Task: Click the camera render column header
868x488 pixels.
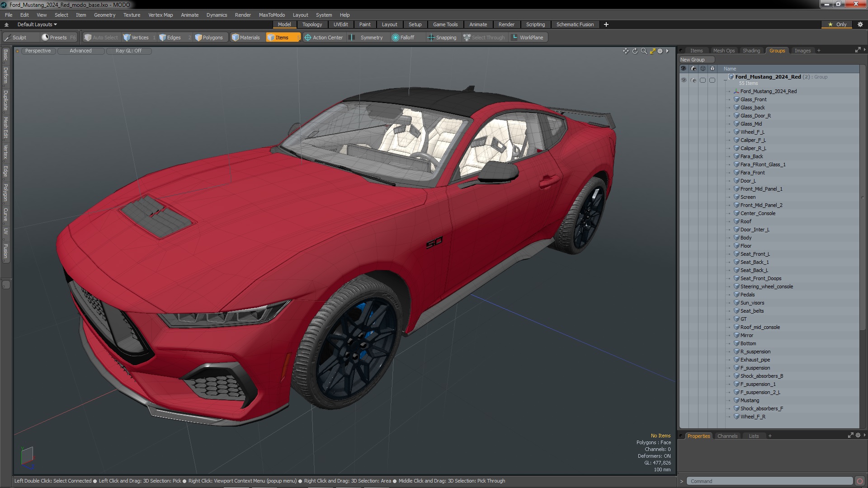Action: click(x=693, y=69)
